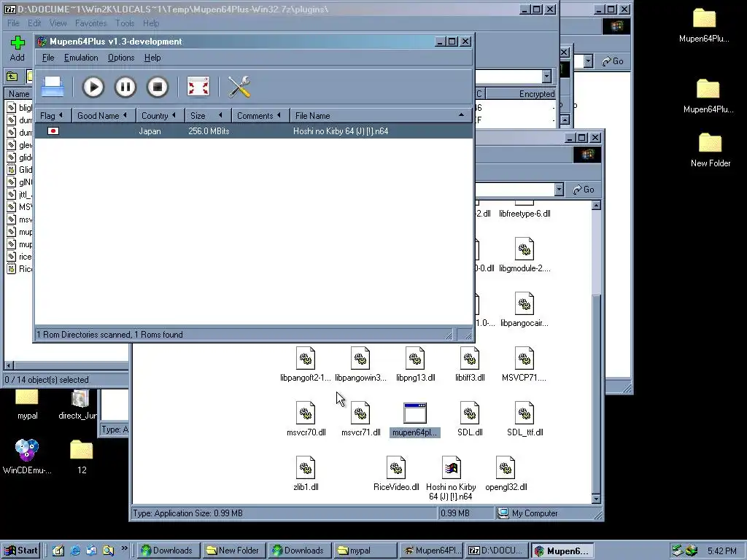Click the Japan flag icon in ROM row

pos(53,131)
